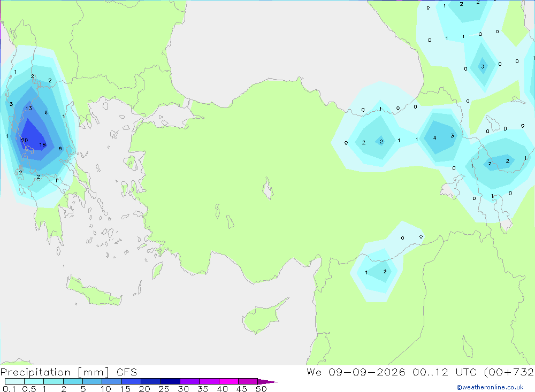535x392 pixels.
Task: Click the 20 mm precipitation value in Greece
Action: pos(25,141)
